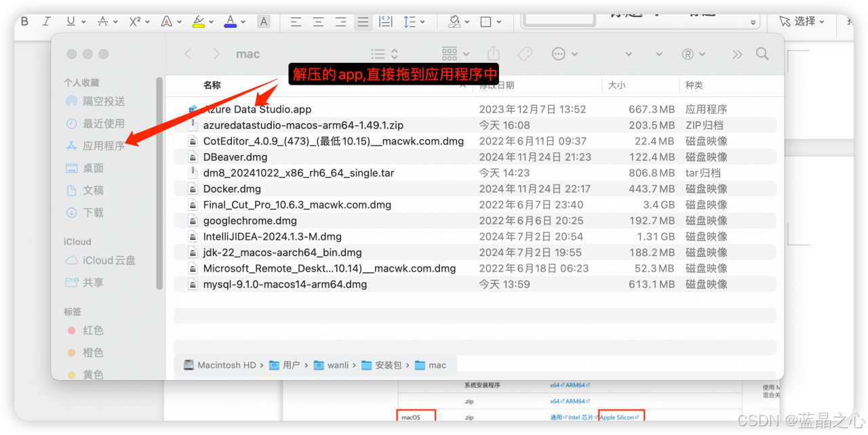This screenshot has width=868, height=435.
Task: Apply distributed alignment in Word
Action: (386, 21)
